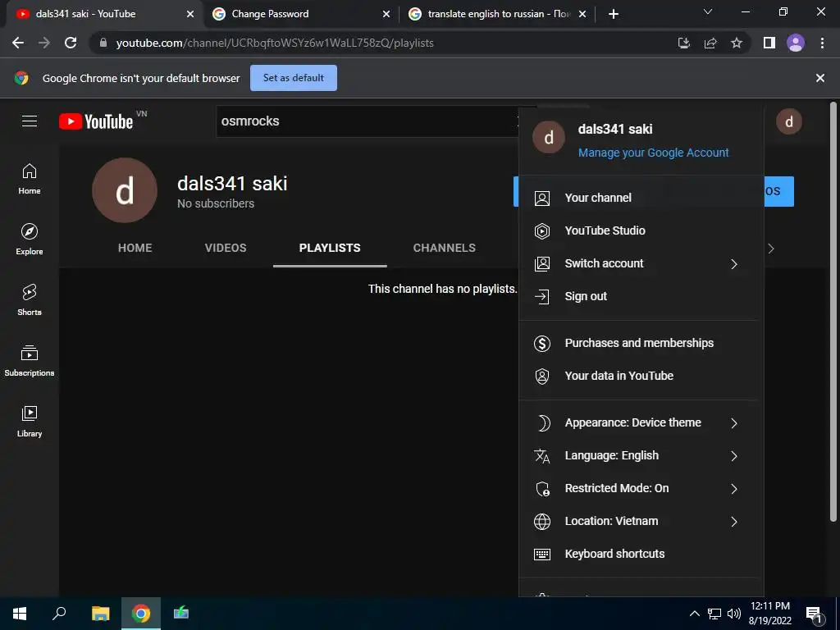Expand Location: Vietnam submenu
This screenshot has height=630, width=840.
pos(734,521)
